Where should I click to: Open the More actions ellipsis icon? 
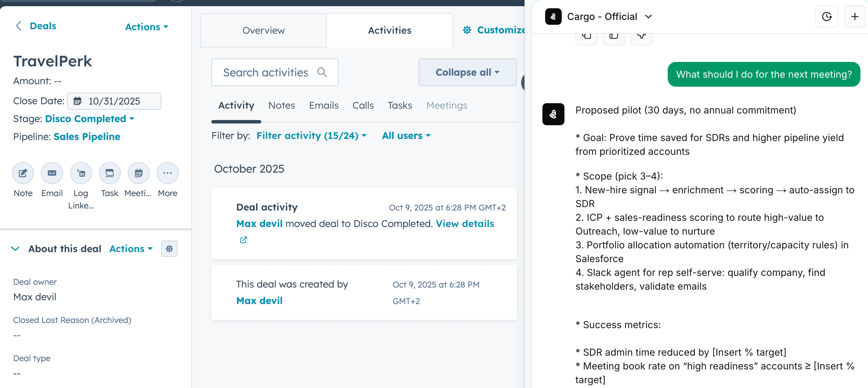coord(168,173)
